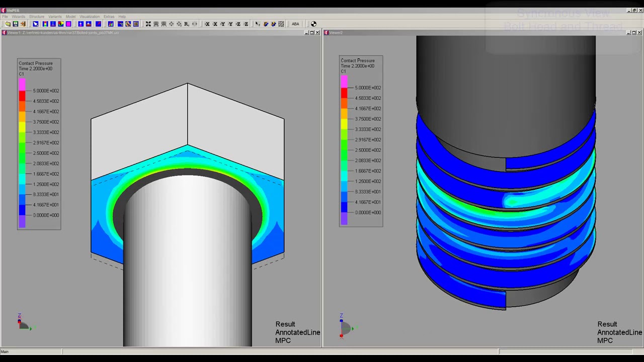Screen dimensions: 644x362
Task: Maximize the Viewer1 sub-window
Action: click(x=311, y=33)
